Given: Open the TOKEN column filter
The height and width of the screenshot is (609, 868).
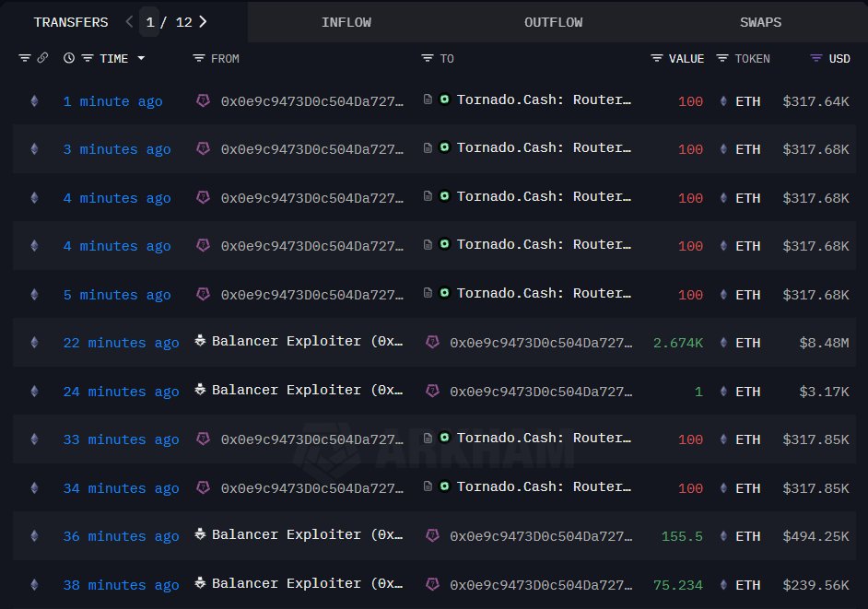Looking at the screenshot, I should tap(721, 57).
